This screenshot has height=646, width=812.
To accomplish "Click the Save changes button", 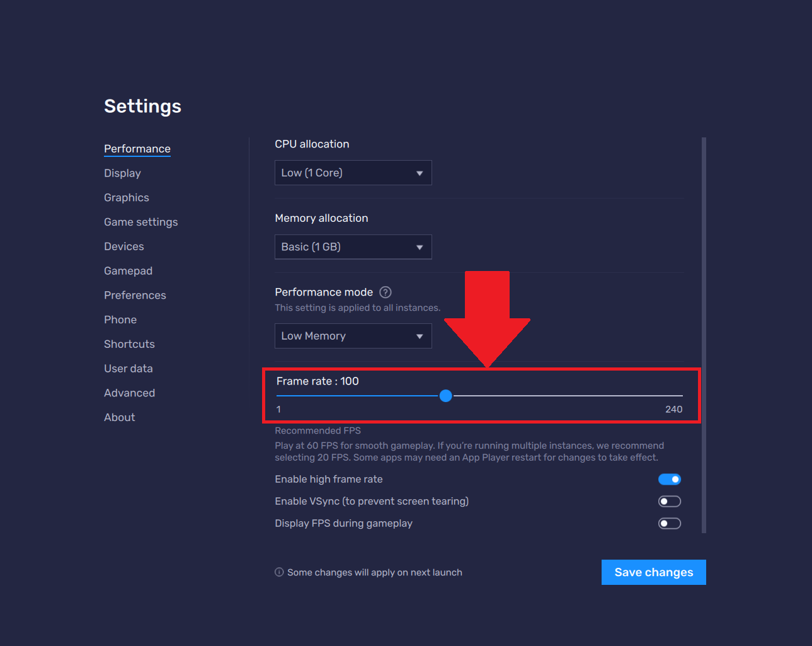I will [654, 572].
